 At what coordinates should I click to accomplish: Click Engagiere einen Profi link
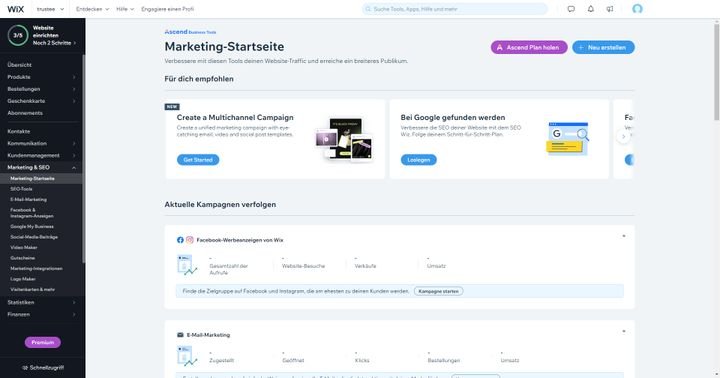coord(168,9)
